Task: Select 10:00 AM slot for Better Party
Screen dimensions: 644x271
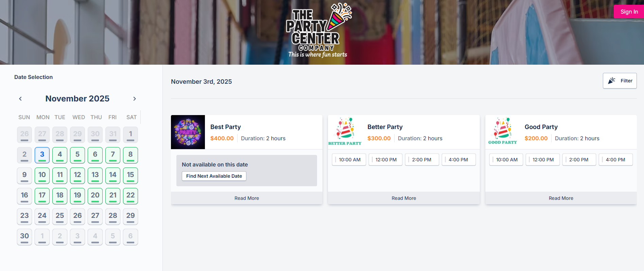Action: (349, 160)
